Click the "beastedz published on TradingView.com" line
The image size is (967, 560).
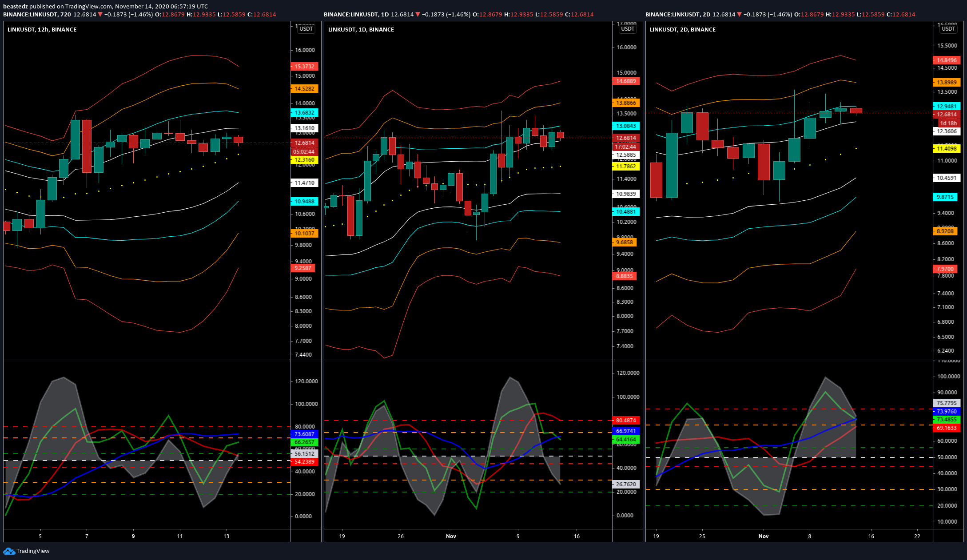click(105, 6)
